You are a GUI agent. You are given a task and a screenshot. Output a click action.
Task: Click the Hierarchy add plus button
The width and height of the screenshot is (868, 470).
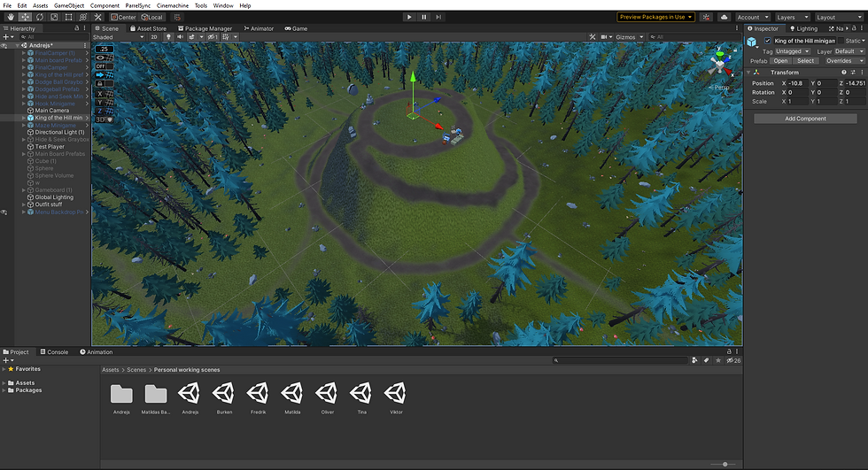(5, 36)
